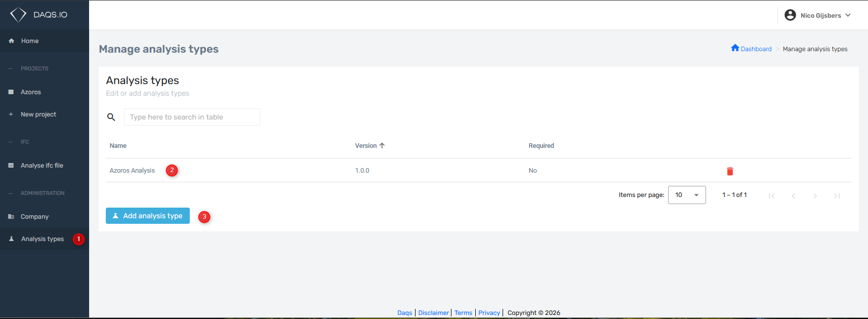The image size is (868, 319).
Task: Go to the first page of results
Action: coord(771,196)
